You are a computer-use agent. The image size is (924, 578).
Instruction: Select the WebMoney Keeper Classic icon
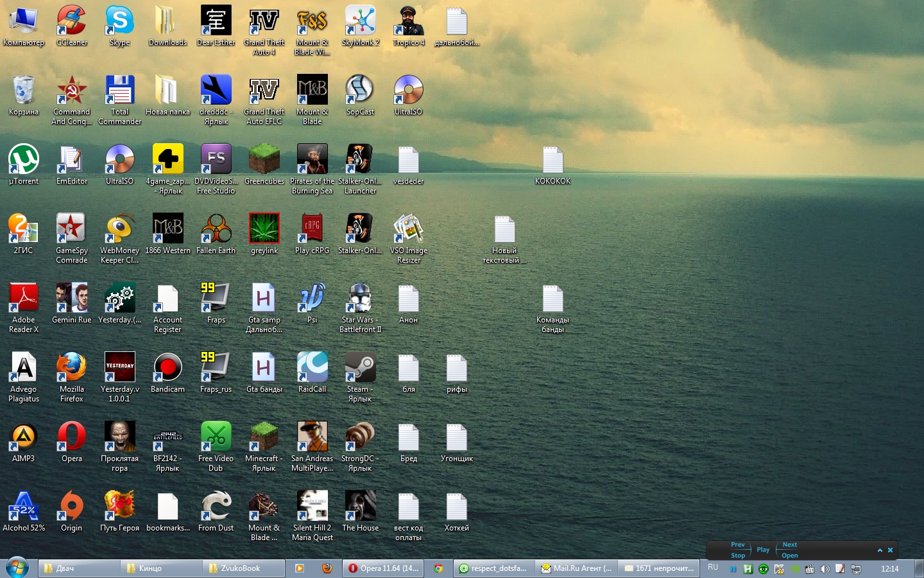coord(120,229)
